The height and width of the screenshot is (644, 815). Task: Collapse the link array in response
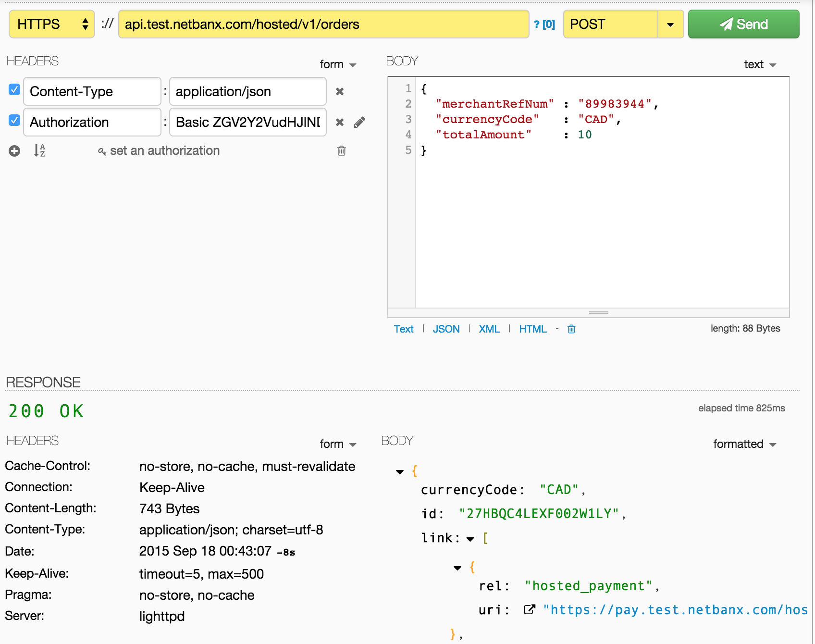tap(470, 539)
